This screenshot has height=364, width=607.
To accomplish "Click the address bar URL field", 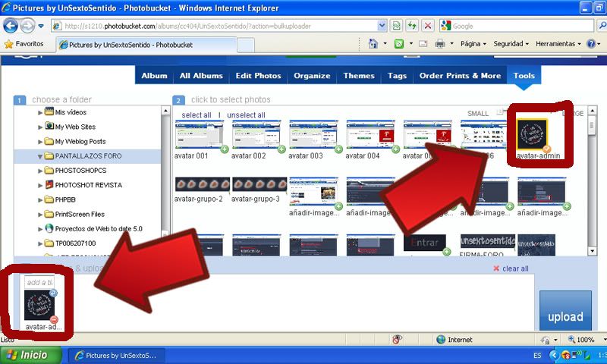I will pos(220,26).
